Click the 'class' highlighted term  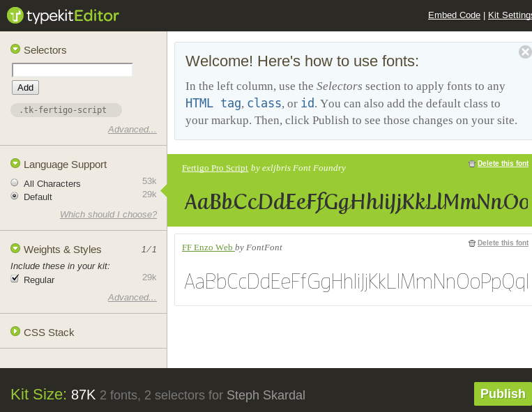(264, 103)
